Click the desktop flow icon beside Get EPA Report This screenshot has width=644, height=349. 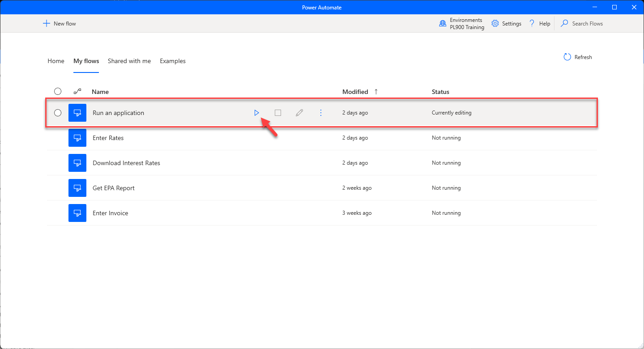coord(77,188)
